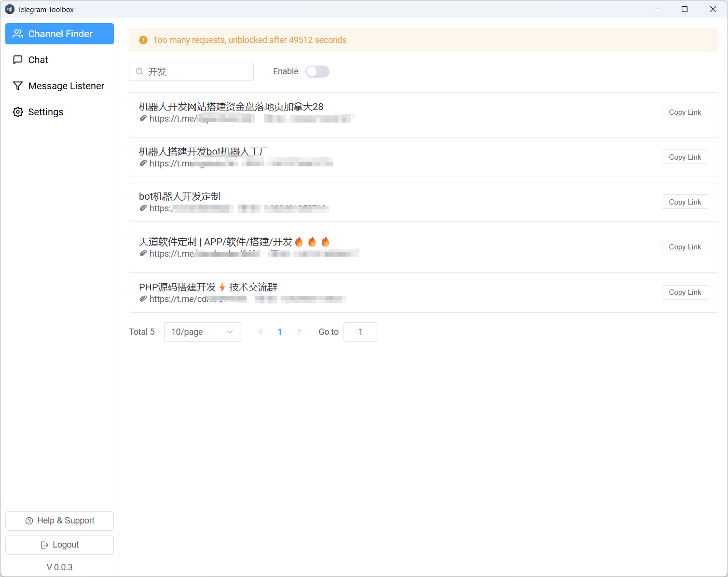Click the Total 5 label
Viewport: 728px width, 577px height.
coord(142,332)
